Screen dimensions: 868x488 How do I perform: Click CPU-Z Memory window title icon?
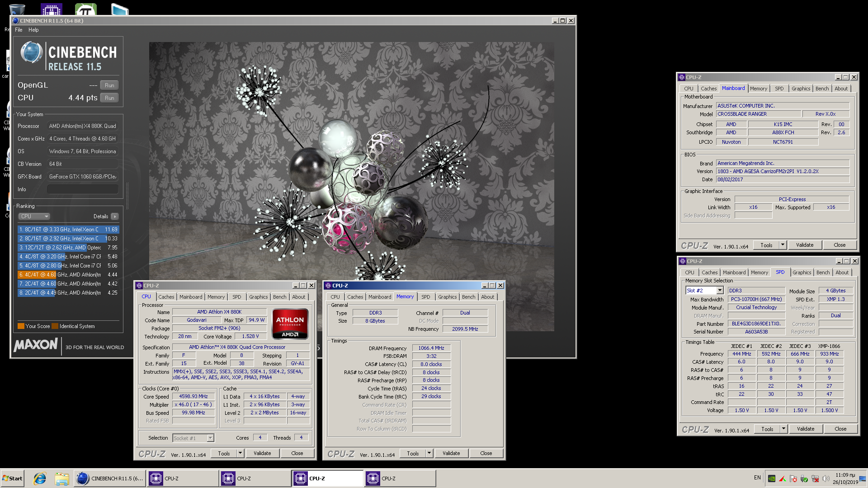click(328, 286)
